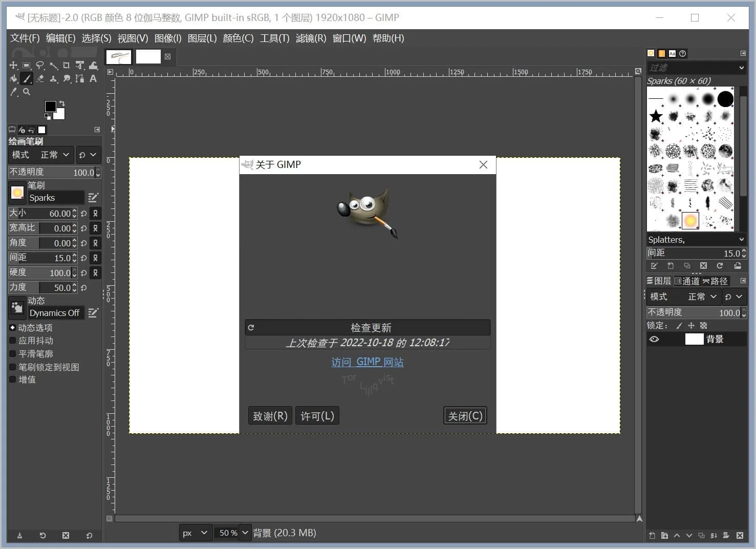Select the Text tool
The width and height of the screenshot is (756, 549).
point(93,78)
